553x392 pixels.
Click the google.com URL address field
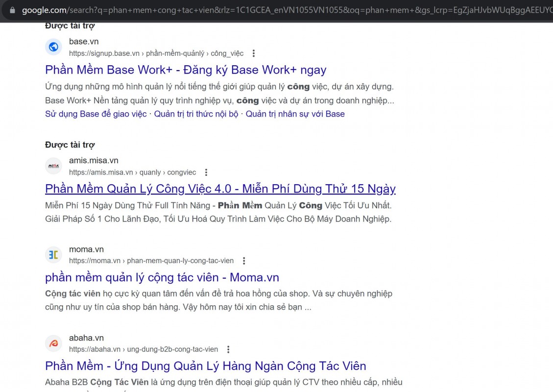click(284, 10)
